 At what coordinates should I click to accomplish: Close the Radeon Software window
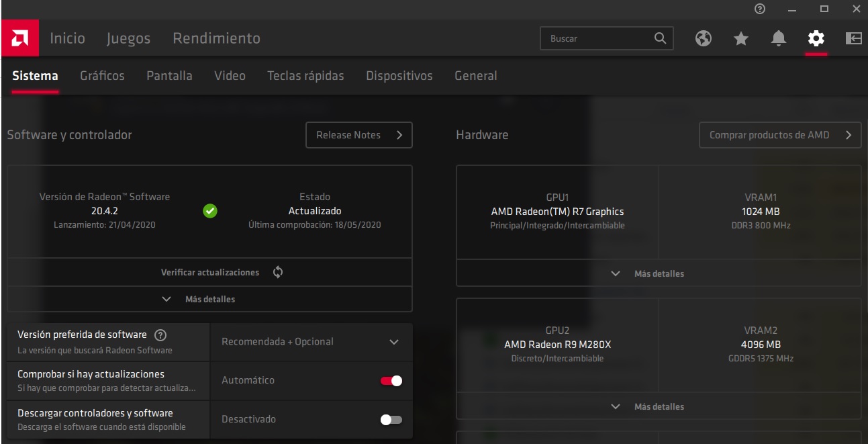(856, 9)
